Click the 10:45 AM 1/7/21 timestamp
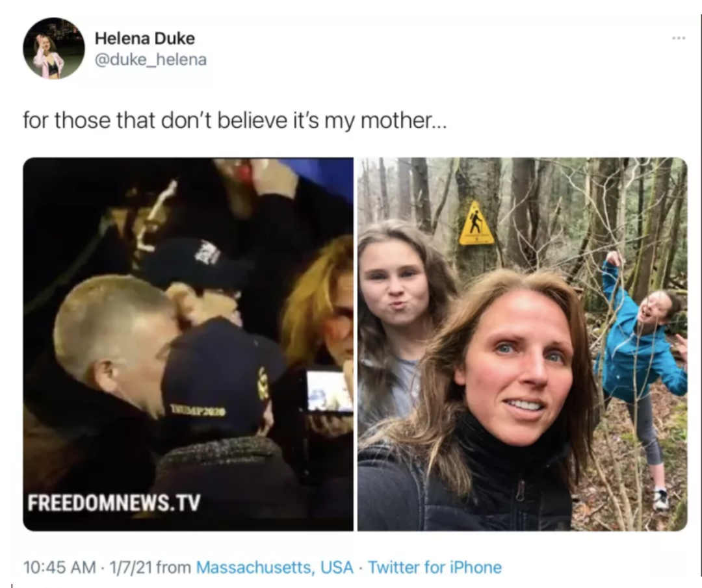702x588 pixels. (88, 567)
